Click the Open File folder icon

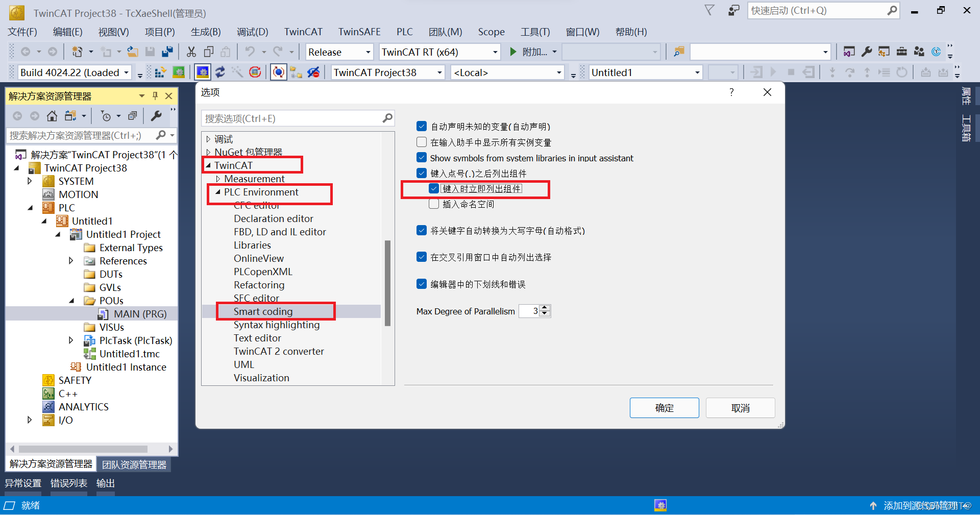click(133, 52)
